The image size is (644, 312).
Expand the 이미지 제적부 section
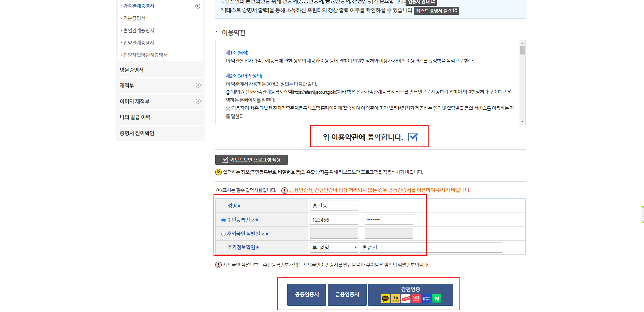click(198, 101)
